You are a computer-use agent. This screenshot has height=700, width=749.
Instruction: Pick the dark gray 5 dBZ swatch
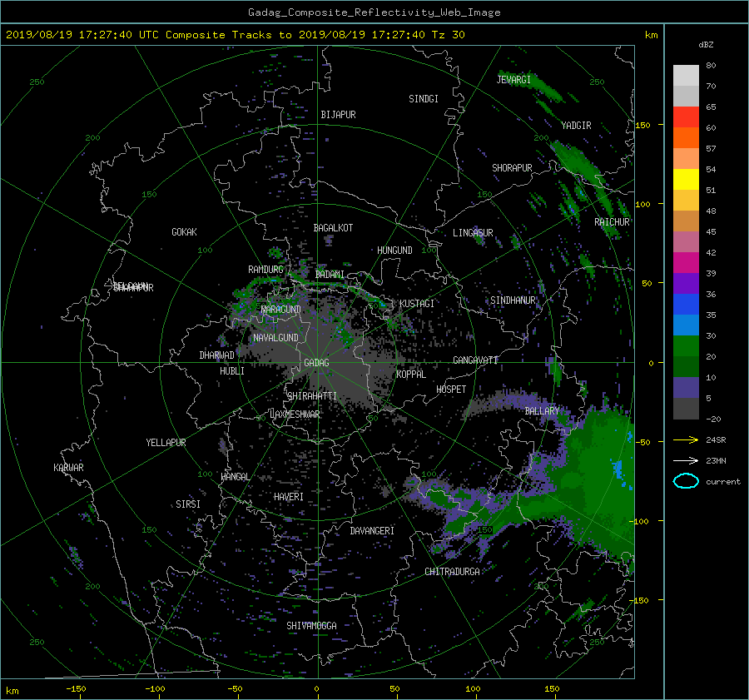(686, 408)
